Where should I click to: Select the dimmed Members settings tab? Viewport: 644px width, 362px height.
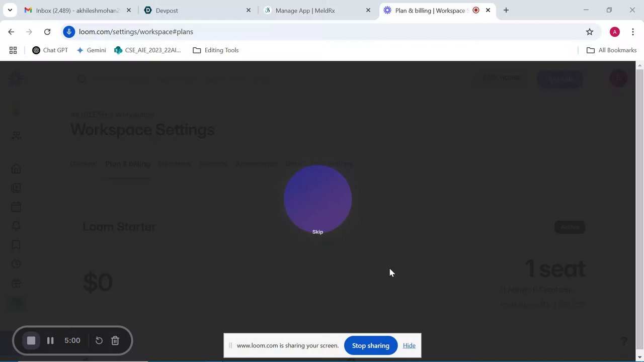tap(174, 164)
